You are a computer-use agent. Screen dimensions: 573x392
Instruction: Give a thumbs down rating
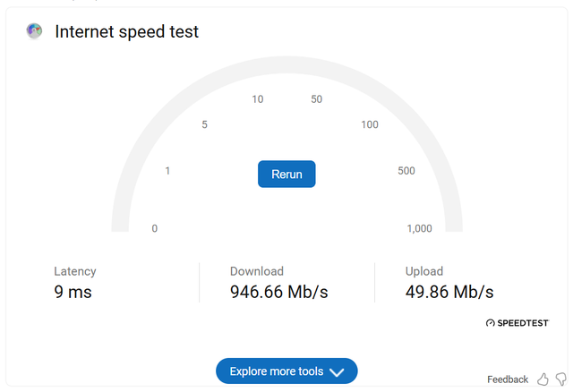561,379
